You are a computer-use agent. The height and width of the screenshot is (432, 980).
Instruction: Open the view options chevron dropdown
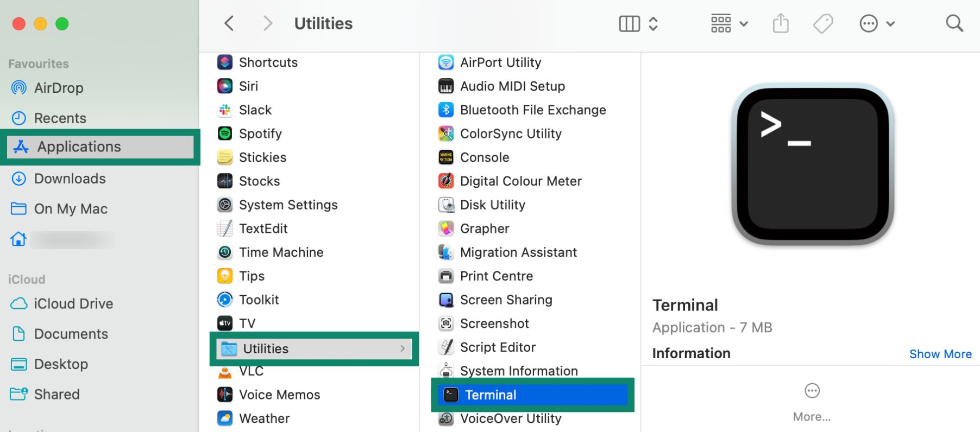[652, 23]
